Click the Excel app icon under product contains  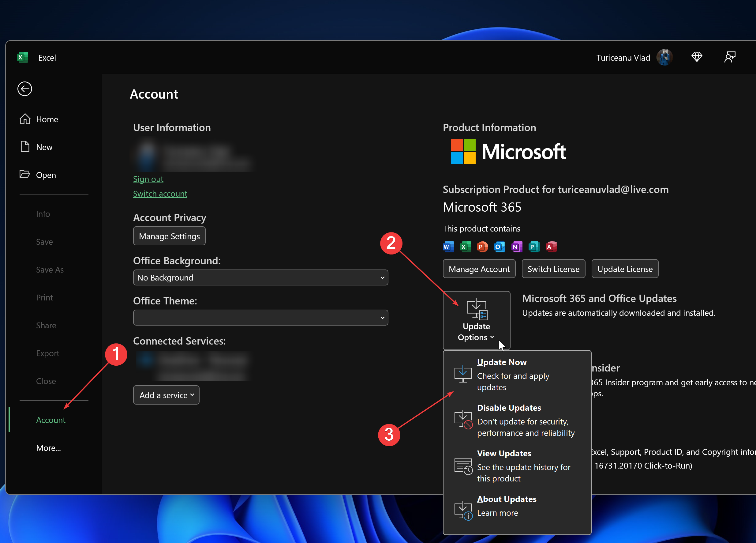465,247
